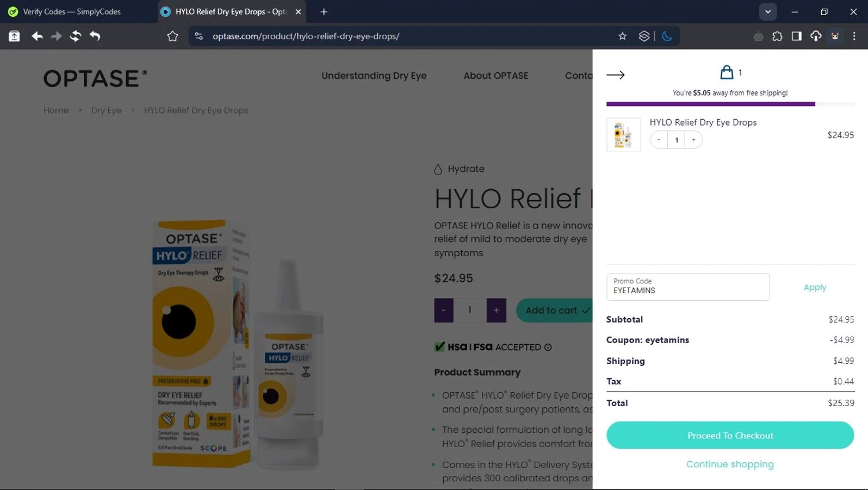Apply the promo code

(x=815, y=287)
